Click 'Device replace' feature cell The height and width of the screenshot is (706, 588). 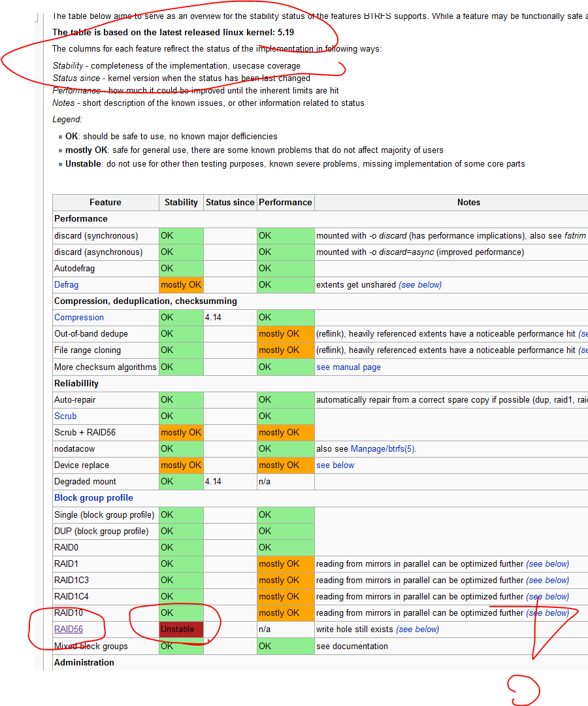pyautogui.click(x=105, y=465)
